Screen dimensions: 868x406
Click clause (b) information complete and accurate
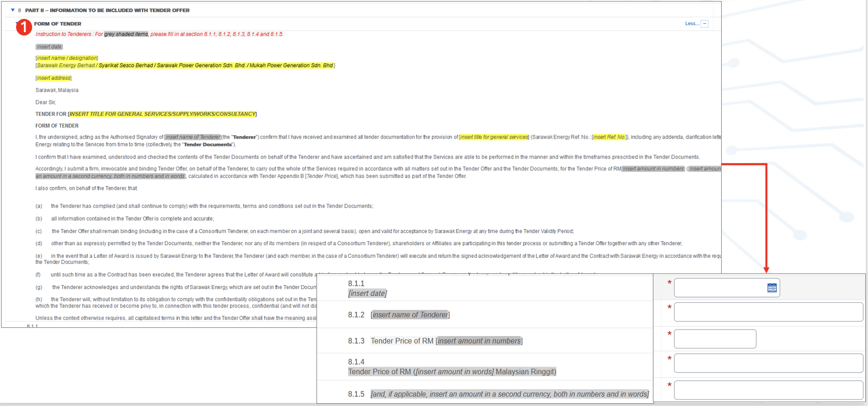click(x=125, y=219)
